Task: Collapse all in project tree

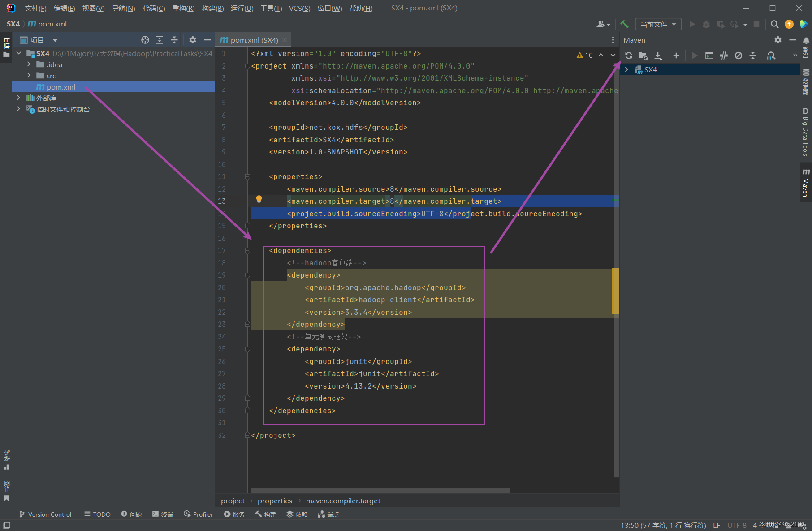Action: click(174, 40)
